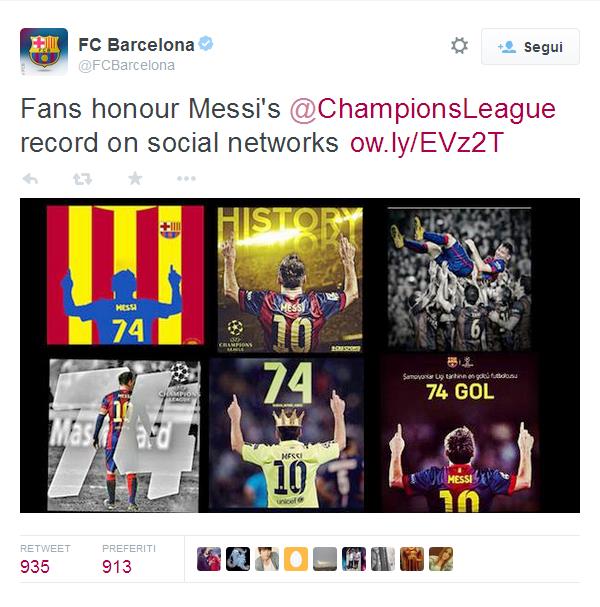Click the orange egg avatar
600x607 pixels.
tap(296, 559)
